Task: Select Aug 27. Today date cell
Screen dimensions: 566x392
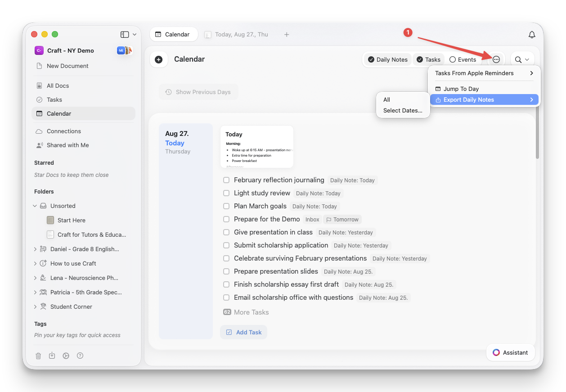Action: click(x=186, y=231)
